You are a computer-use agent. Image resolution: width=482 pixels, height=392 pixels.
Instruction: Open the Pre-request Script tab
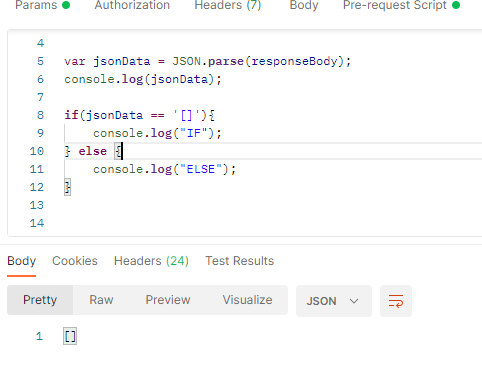pos(401,5)
